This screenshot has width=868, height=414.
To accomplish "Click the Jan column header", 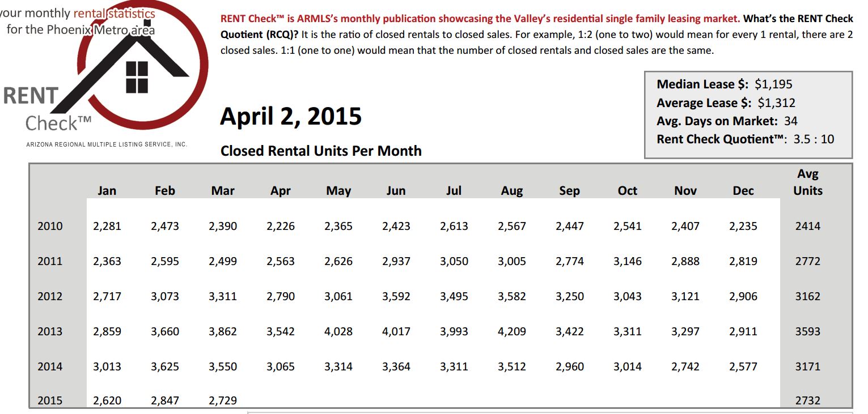I will coord(107,191).
